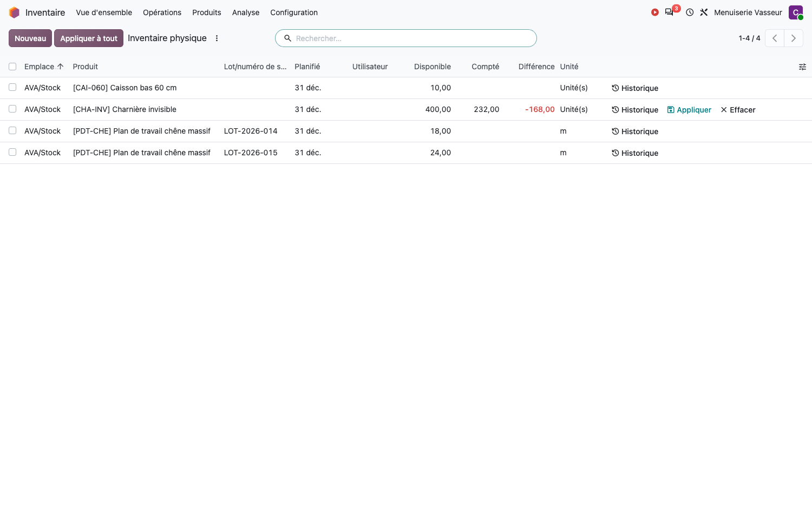Image resolution: width=812 pixels, height=514 pixels.
Task: Open the Vue d'ensemble menu
Action: point(104,12)
